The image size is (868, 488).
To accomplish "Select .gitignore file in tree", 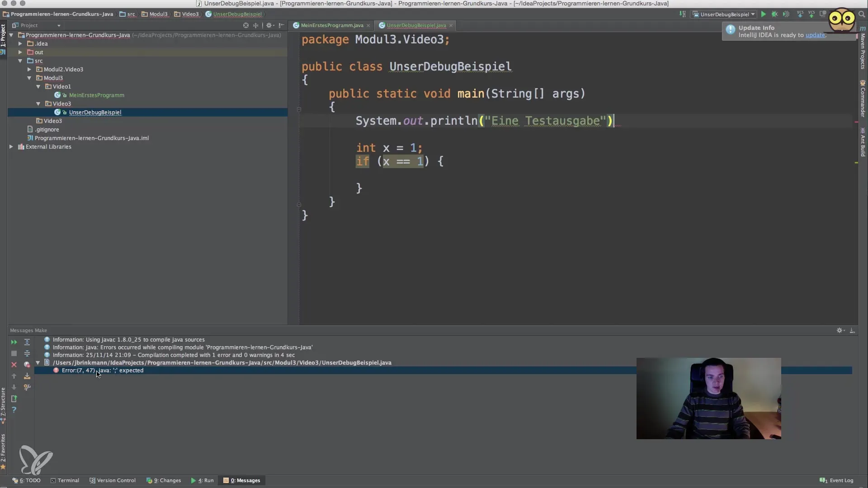I will [47, 129].
